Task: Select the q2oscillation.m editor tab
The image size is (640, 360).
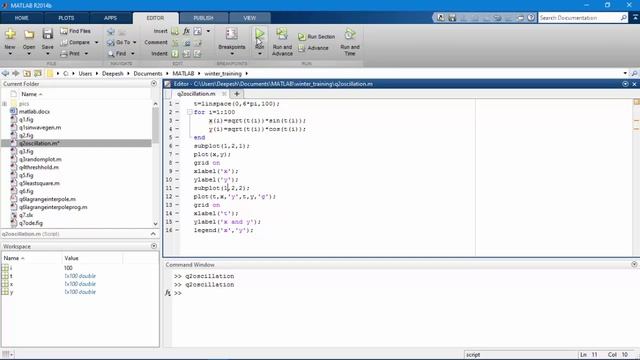Action: tap(196, 93)
